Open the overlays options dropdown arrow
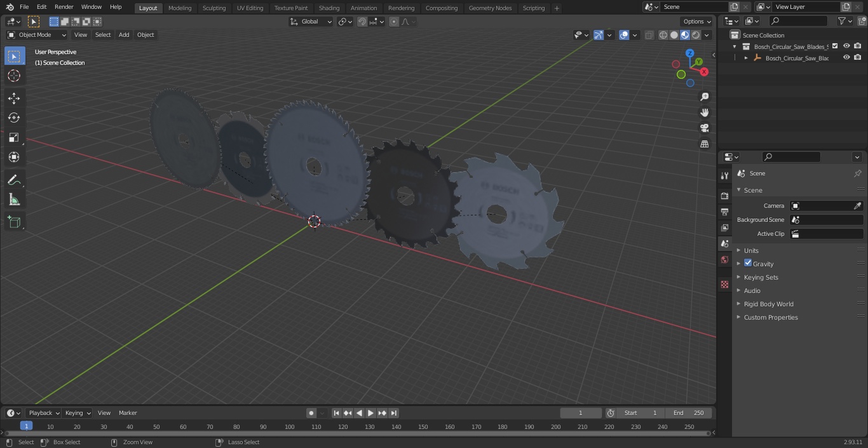 click(x=635, y=35)
